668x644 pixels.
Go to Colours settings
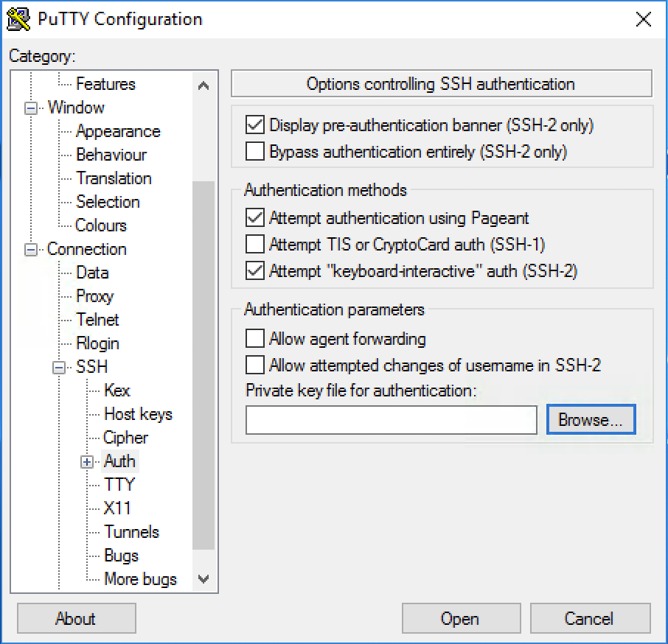click(101, 225)
